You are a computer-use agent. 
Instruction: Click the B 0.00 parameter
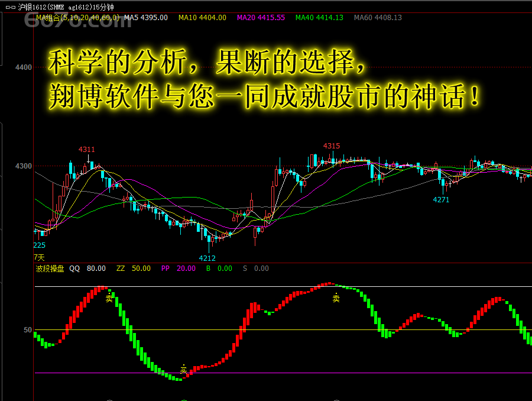coord(219,269)
